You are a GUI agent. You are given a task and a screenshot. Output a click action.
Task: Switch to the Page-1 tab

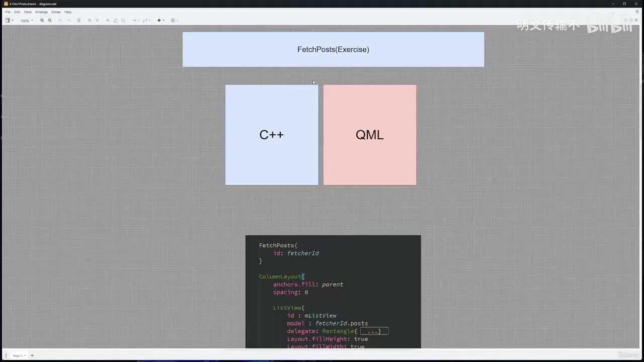[x=19, y=355]
